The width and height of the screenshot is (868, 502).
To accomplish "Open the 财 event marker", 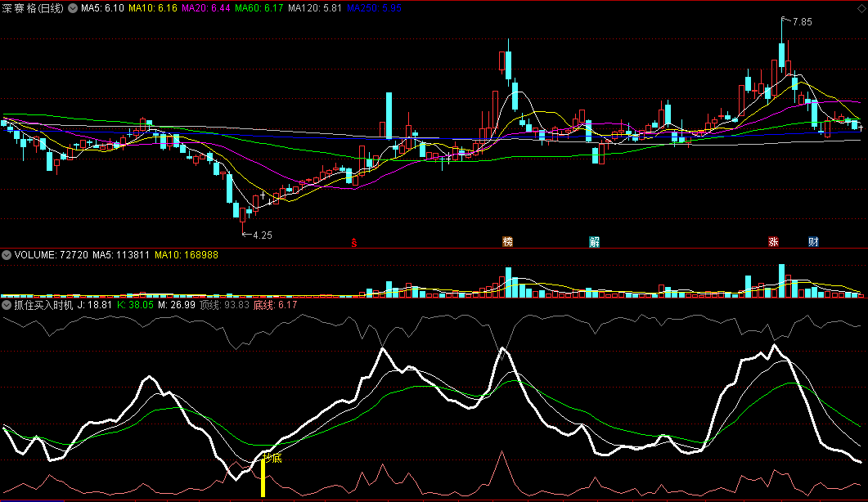I will (813, 242).
